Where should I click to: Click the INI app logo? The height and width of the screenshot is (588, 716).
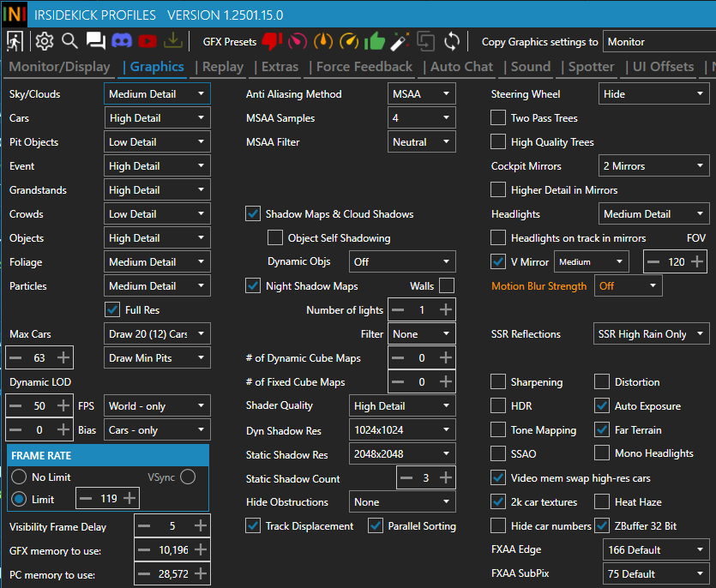(15, 15)
